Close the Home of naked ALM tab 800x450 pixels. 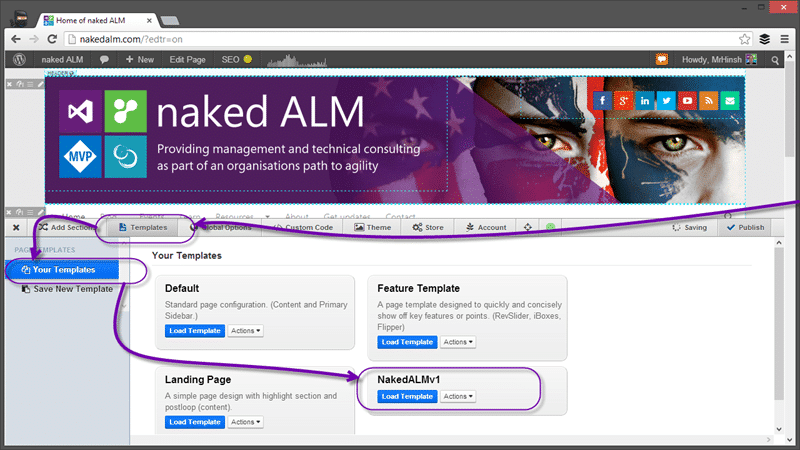click(x=149, y=21)
